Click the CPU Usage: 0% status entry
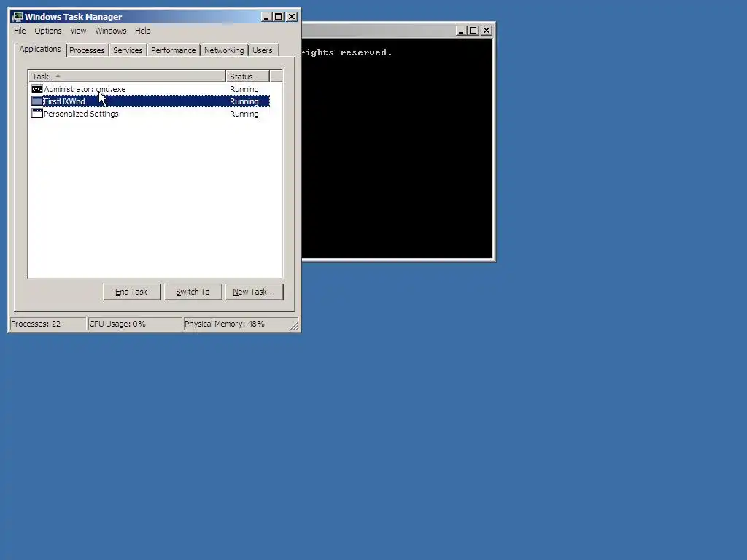Screen dimensions: 747x560 tap(135, 324)
